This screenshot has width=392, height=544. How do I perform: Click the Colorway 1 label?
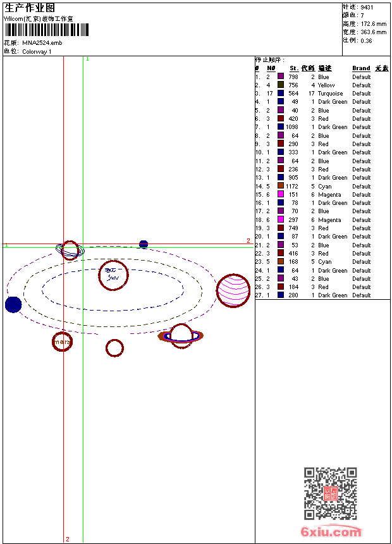pos(37,52)
